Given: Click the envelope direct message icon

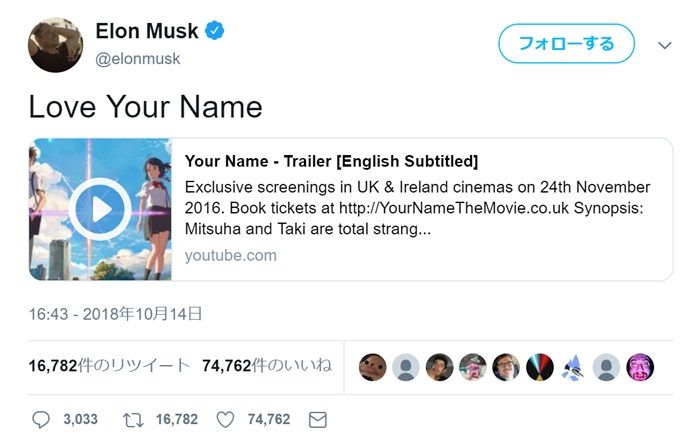Looking at the screenshot, I should click(x=318, y=419).
